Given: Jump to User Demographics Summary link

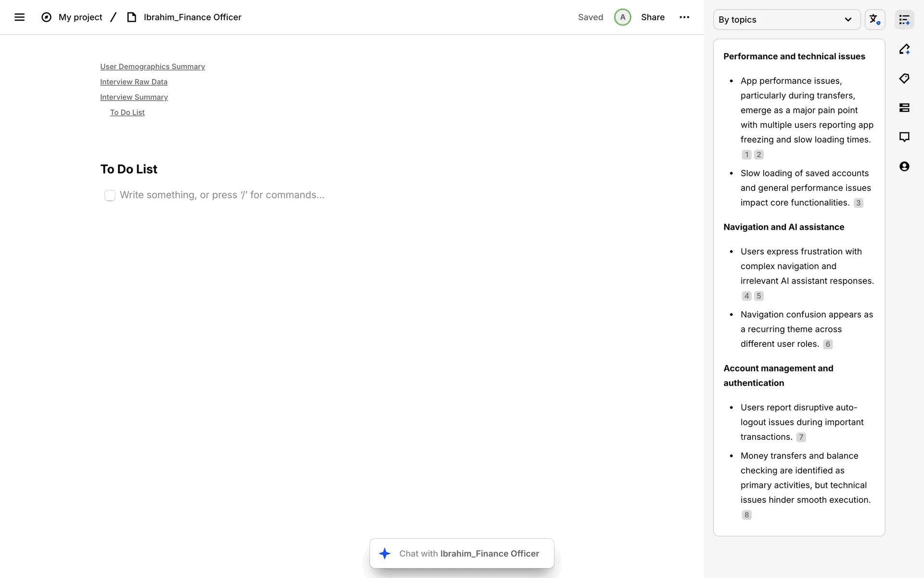Looking at the screenshot, I should (x=153, y=66).
